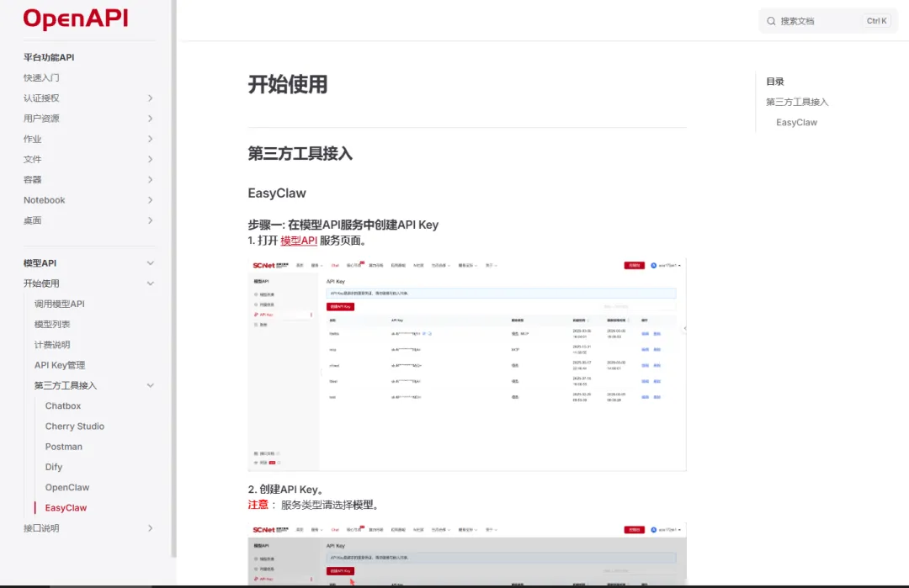Screen dimensions: 909x588
Task: Open the 开始使用 sidebar item
Action: [x=41, y=283]
